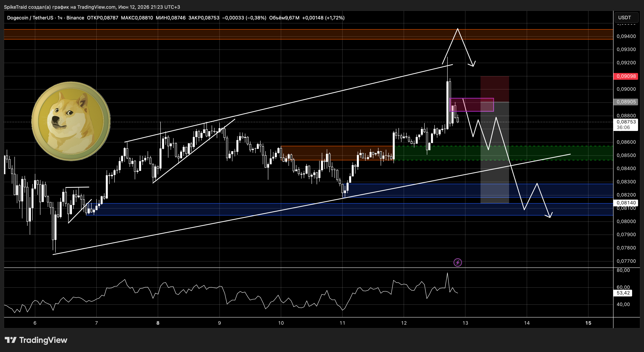The width and height of the screenshot is (644, 352).
Task: Click date label 6 on time axis
Action: (x=35, y=323)
